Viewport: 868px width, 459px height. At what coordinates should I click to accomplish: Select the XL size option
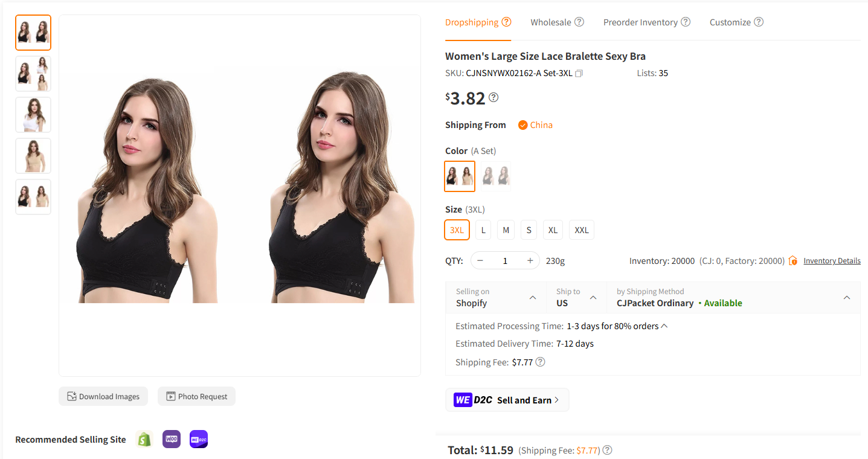click(552, 230)
